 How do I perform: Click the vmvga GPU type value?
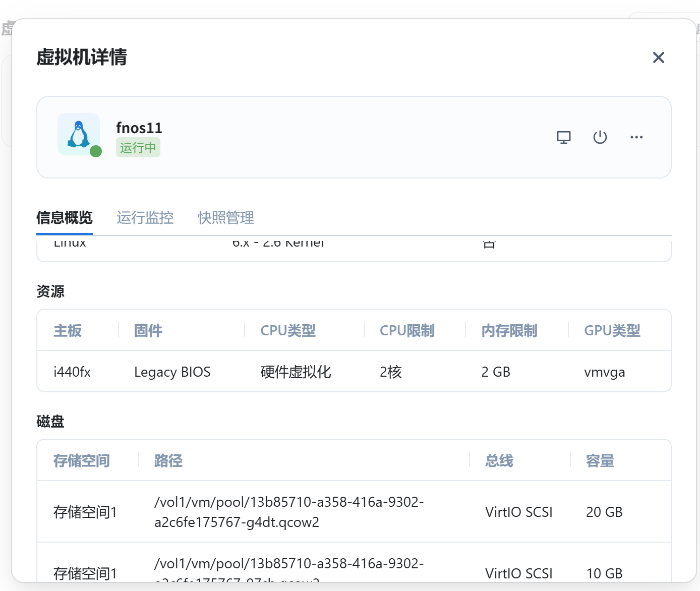604,372
